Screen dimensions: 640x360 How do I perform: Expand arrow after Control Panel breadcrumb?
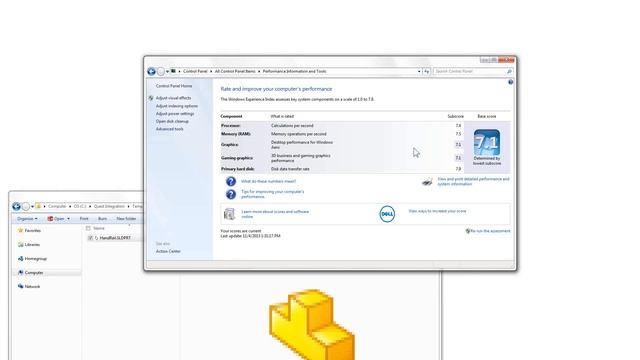click(x=211, y=71)
